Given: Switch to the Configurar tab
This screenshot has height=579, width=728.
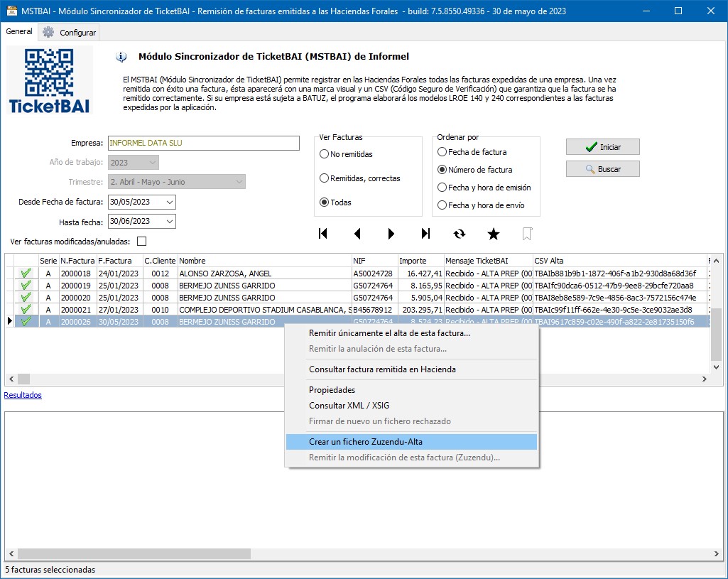Looking at the screenshot, I should [69, 33].
